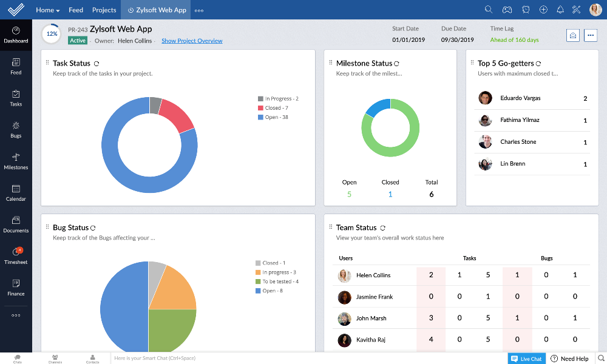Click the search icon in the top bar
Viewport: 607px width, 364px height.
click(x=488, y=10)
